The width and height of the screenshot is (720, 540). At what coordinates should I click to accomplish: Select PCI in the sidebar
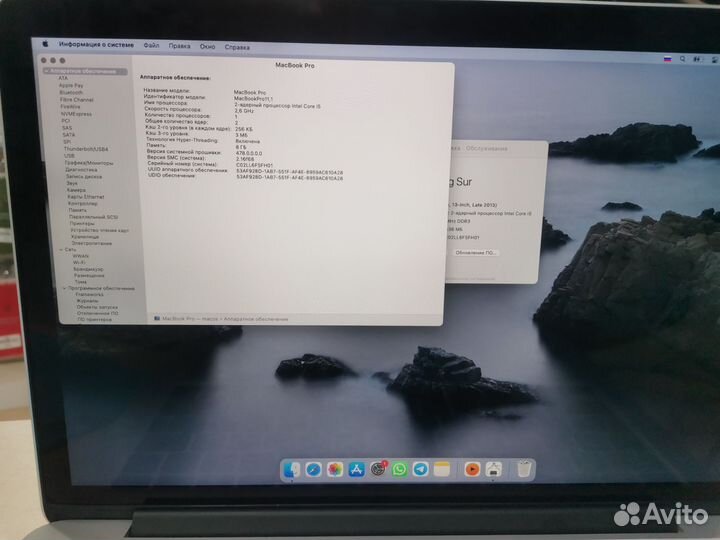tap(66, 121)
